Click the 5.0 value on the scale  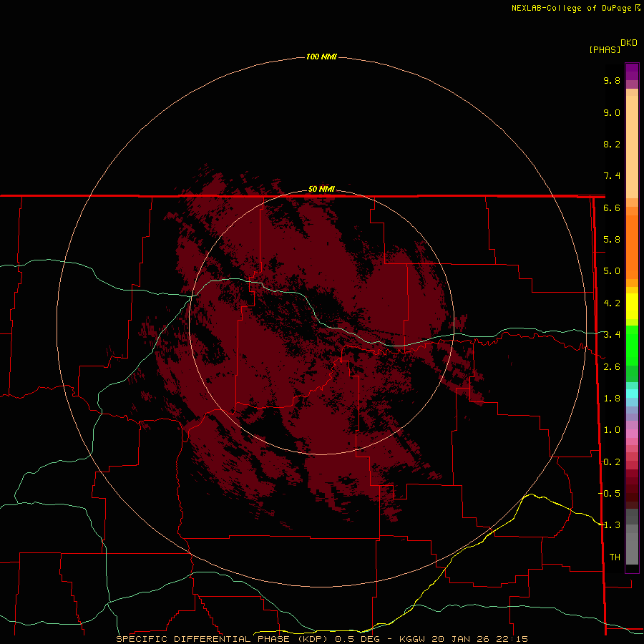pyautogui.click(x=612, y=271)
